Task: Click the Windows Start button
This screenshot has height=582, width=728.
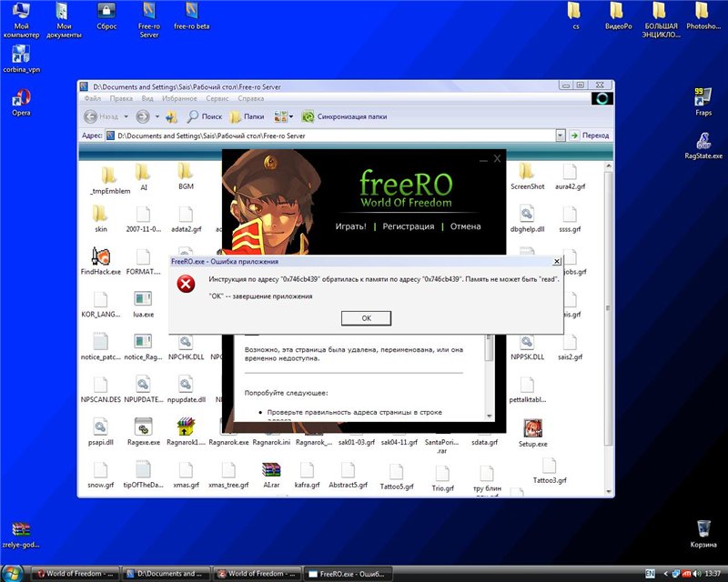Action: click(x=12, y=573)
